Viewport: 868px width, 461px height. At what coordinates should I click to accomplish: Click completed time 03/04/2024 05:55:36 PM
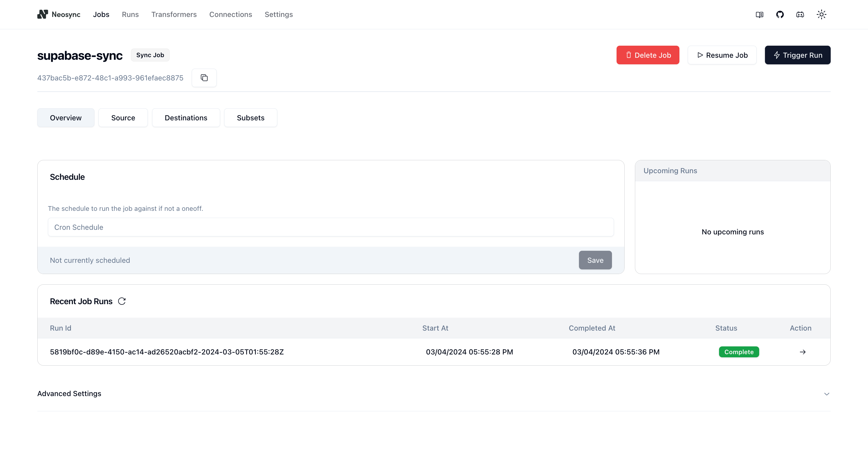[x=616, y=352]
